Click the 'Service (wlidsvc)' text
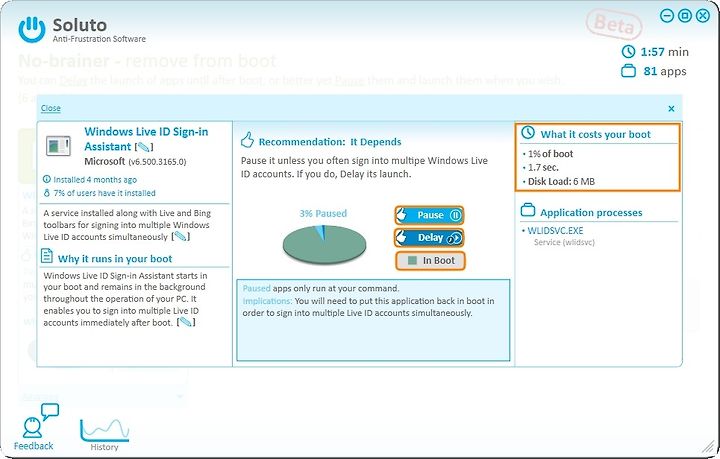This screenshot has width=720, height=459. [x=564, y=242]
